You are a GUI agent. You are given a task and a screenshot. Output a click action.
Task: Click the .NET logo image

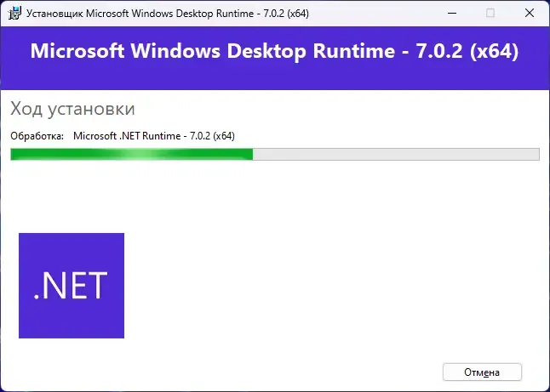tap(72, 286)
